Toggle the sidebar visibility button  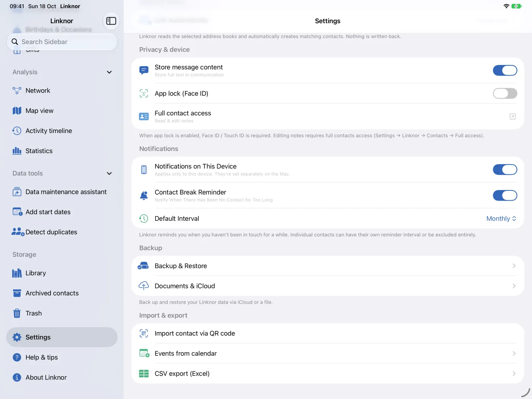coord(111,21)
